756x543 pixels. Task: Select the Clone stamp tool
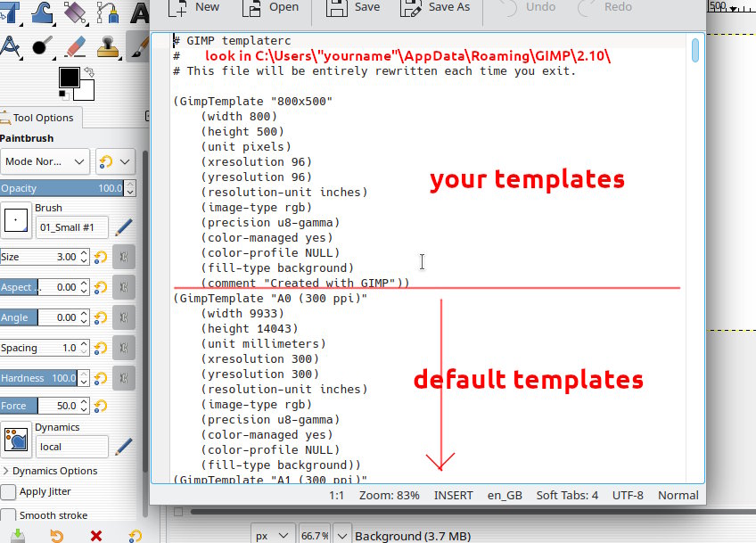107,46
